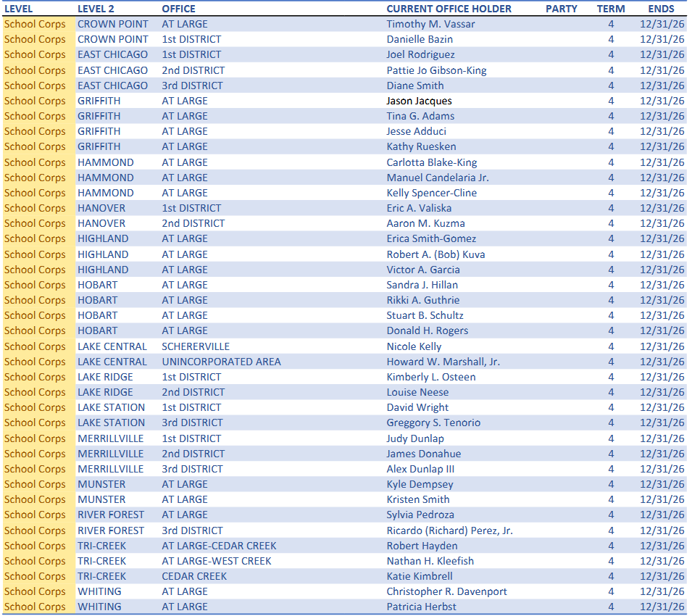Select the name Jason Jacques
692x616 pixels.
point(420,101)
